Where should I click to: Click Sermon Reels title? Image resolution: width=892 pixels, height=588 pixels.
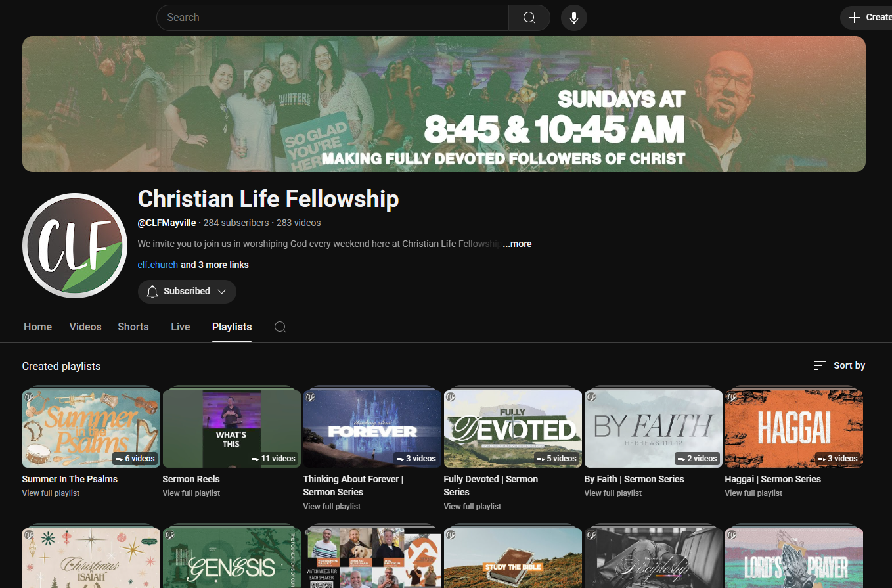coord(191,479)
